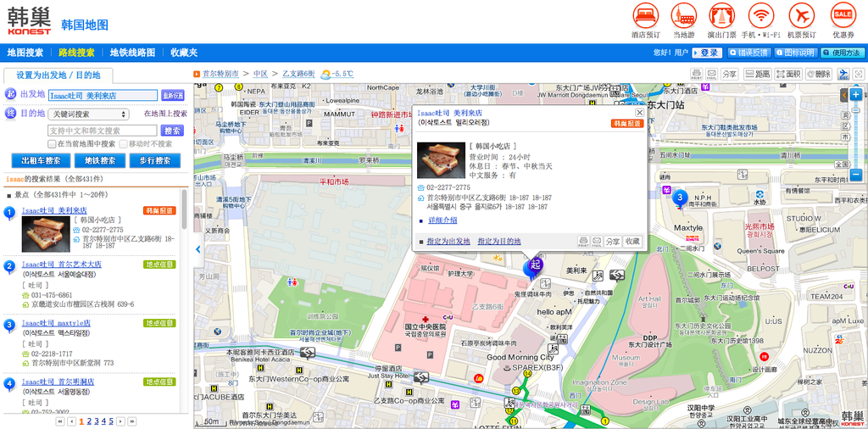The height and width of the screenshot is (429, 868).
Task: Open the 详细介绍 details link
Action: pos(442,220)
